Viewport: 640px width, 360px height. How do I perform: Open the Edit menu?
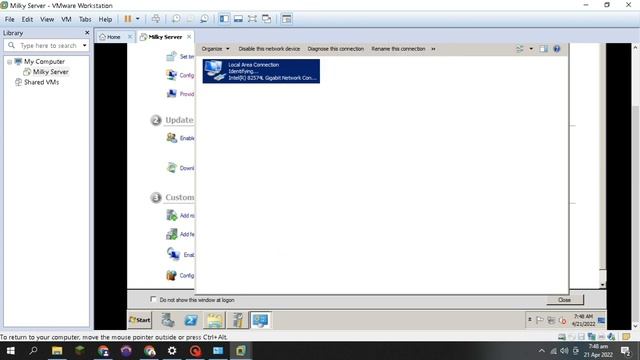pos(27,19)
